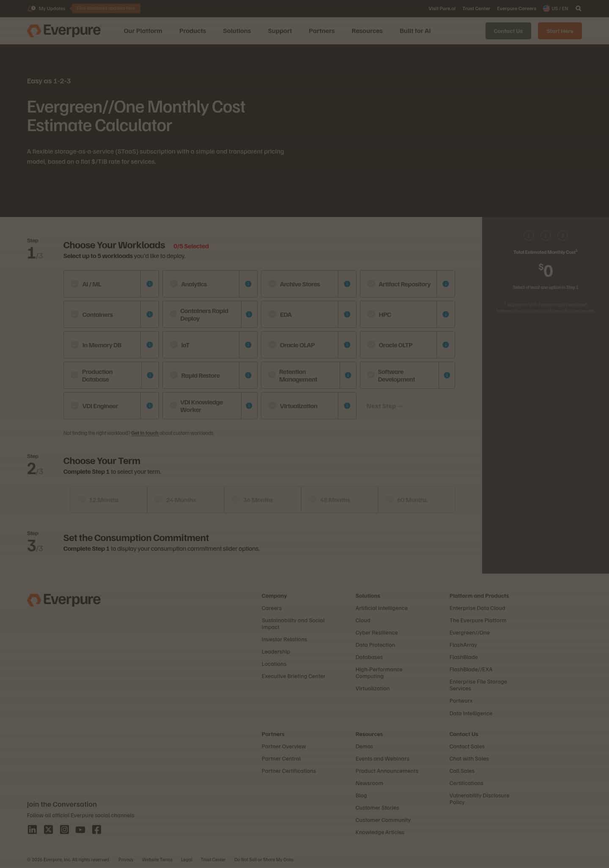Click the orange updates banner pill
Image resolution: width=609 pixels, height=868 pixels.
[106, 8]
